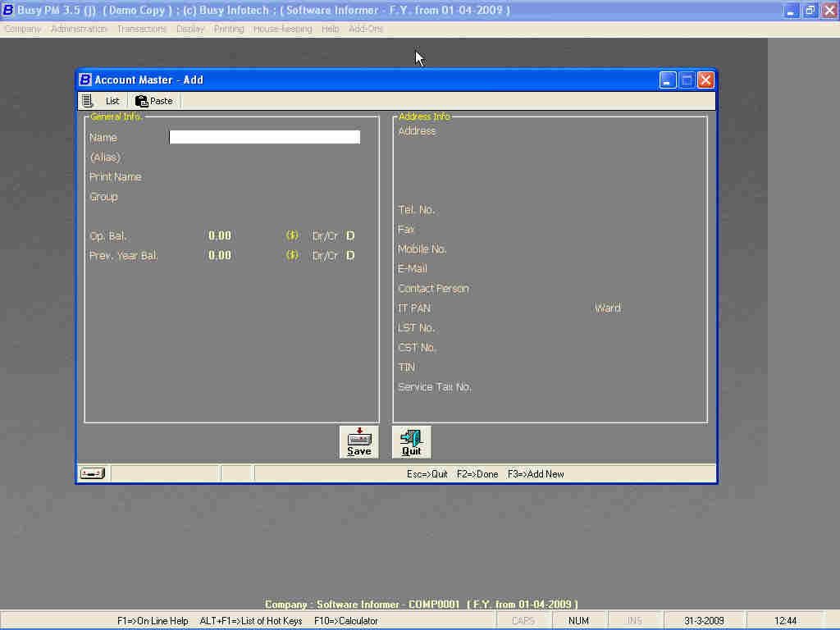Click into the Name input field

[264, 138]
